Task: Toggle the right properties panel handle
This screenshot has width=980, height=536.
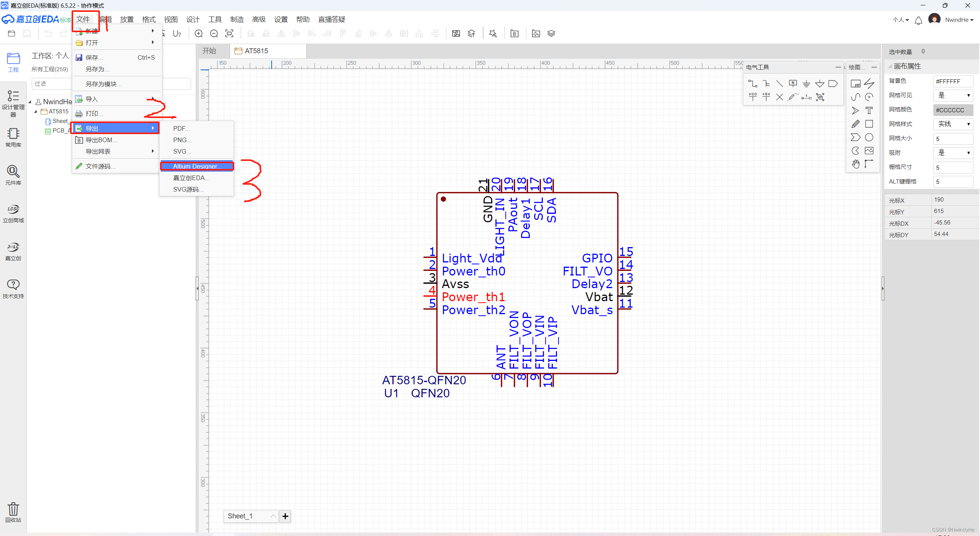Action: tap(882, 288)
